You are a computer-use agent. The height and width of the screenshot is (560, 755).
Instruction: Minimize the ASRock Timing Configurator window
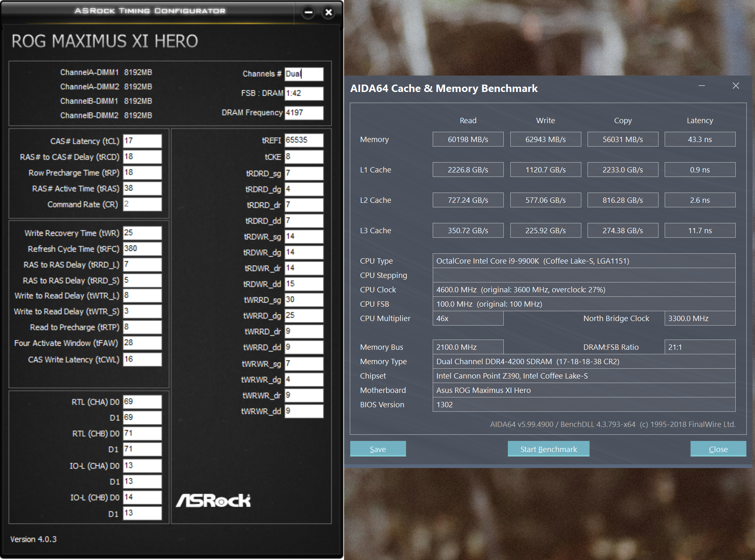309,12
